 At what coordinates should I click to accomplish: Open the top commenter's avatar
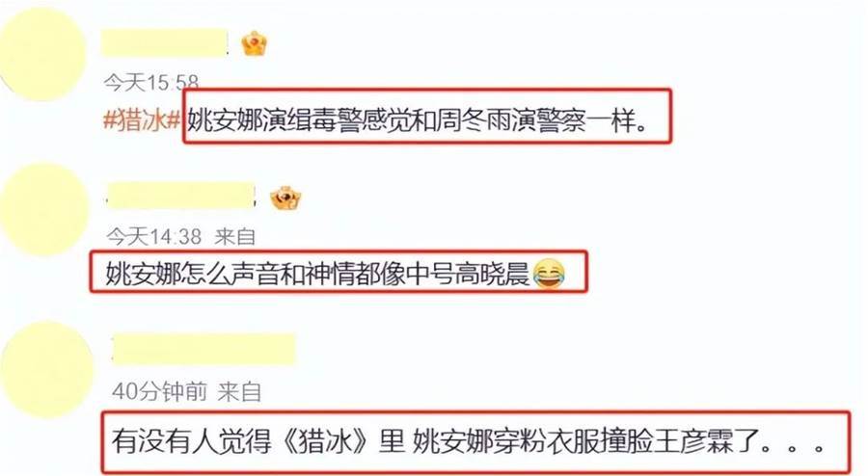[x=42, y=54]
